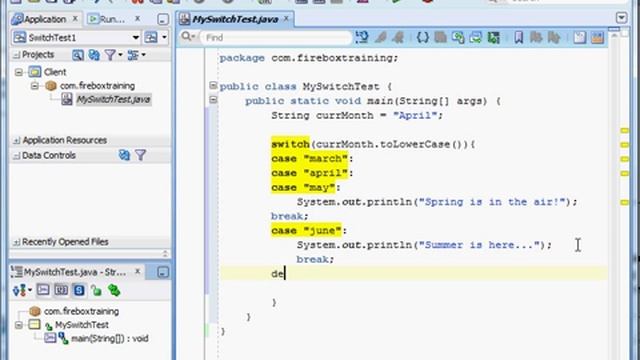Click yellow overview marker beside switch line

(x=624, y=145)
